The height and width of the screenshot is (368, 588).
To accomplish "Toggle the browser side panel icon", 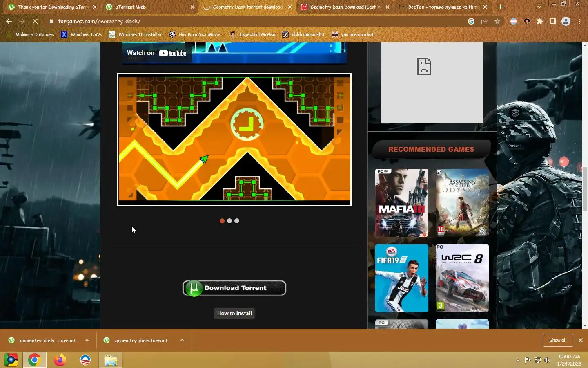I will tap(553, 21).
